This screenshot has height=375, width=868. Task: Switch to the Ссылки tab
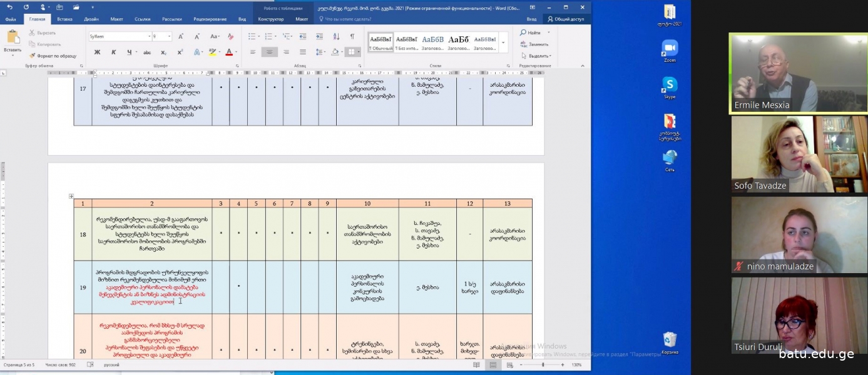[142, 19]
